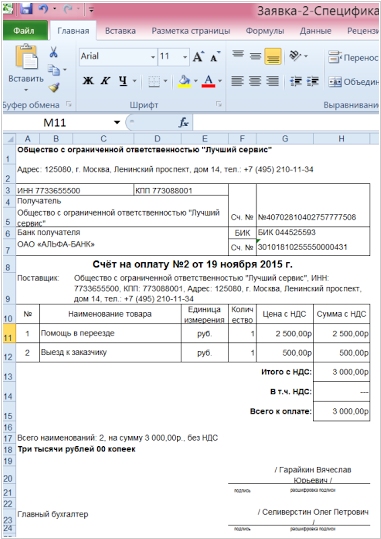Toggle Middle Align vertical alignment

255,56
